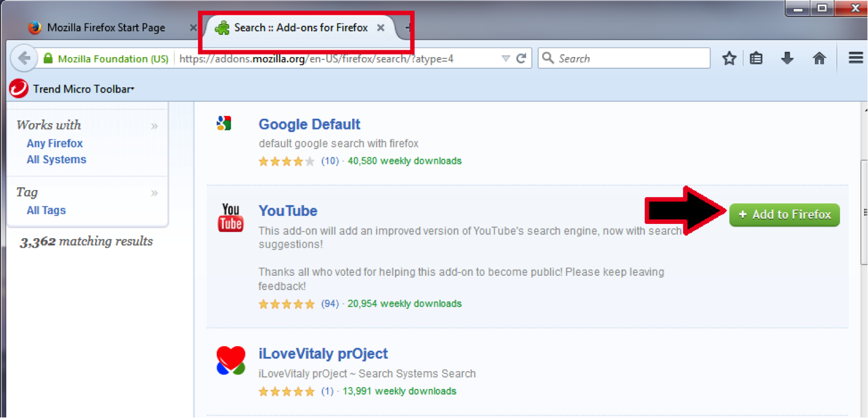Open Google Default's (10) reviews link
The width and height of the screenshot is (868, 418).
[330, 161]
